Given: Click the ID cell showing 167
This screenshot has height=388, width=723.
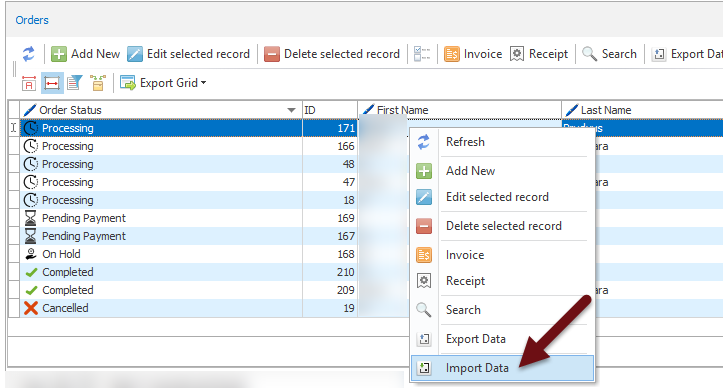Looking at the screenshot, I should tap(330, 236).
